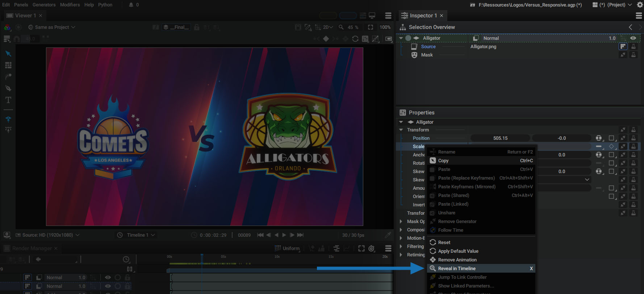Click the frame number 00089 field
Screen dimensions: 644x294
244,235
